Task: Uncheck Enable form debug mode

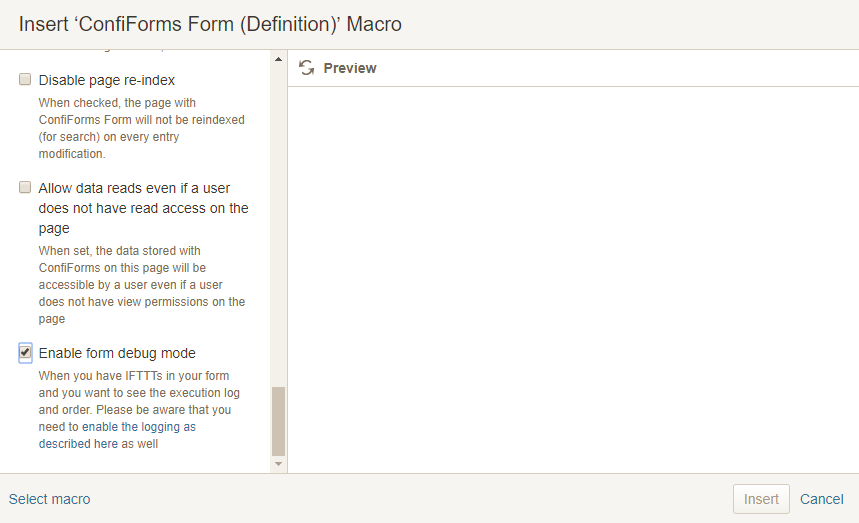Action: pyautogui.click(x=25, y=352)
